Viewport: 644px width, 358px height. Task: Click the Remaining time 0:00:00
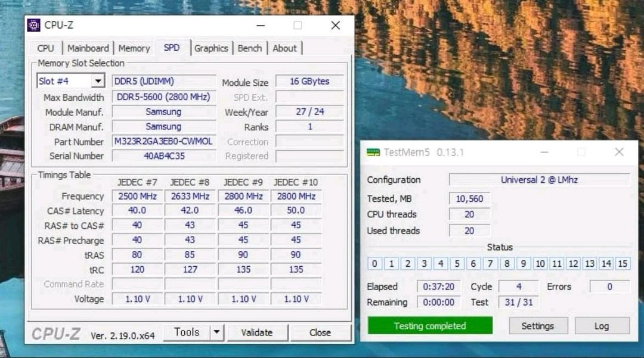pyautogui.click(x=439, y=303)
